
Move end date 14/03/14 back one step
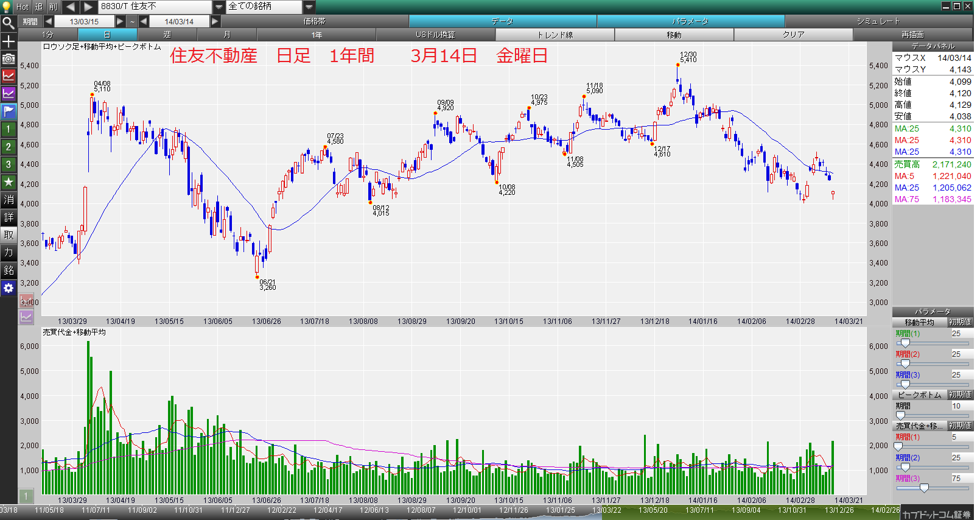(x=144, y=21)
